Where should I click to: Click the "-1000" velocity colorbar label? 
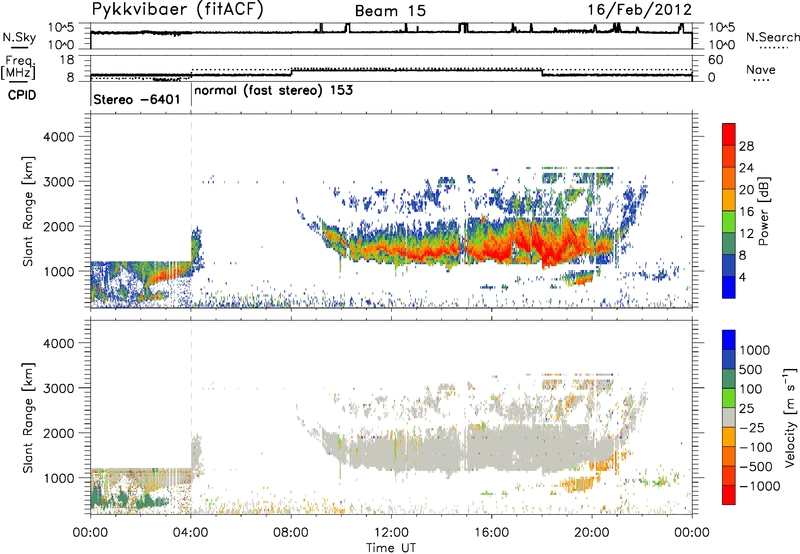[x=759, y=486]
